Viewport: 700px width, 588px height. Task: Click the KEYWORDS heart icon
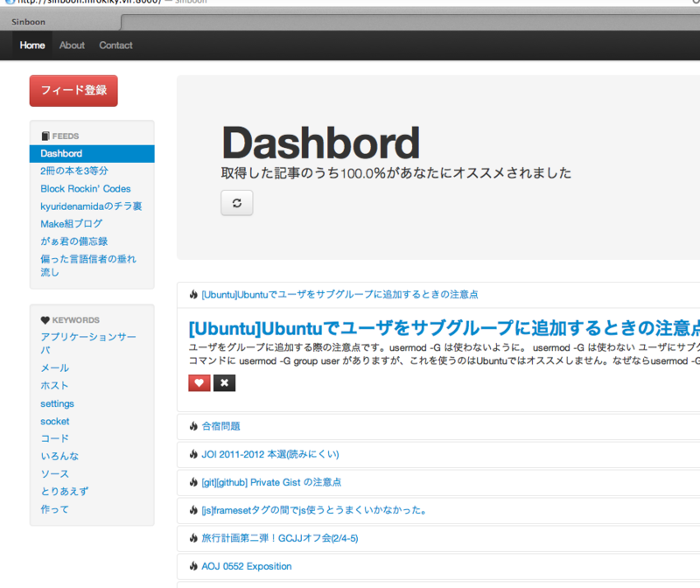coord(45,320)
